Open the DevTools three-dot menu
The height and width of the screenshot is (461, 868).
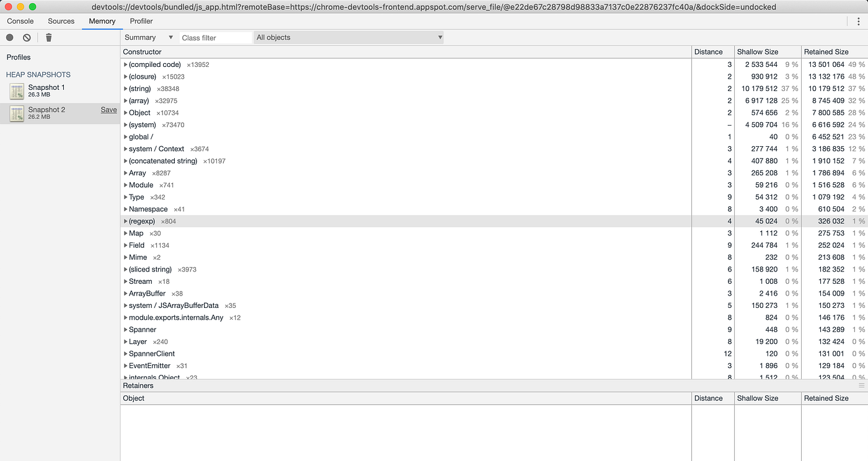(x=857, y=20)
